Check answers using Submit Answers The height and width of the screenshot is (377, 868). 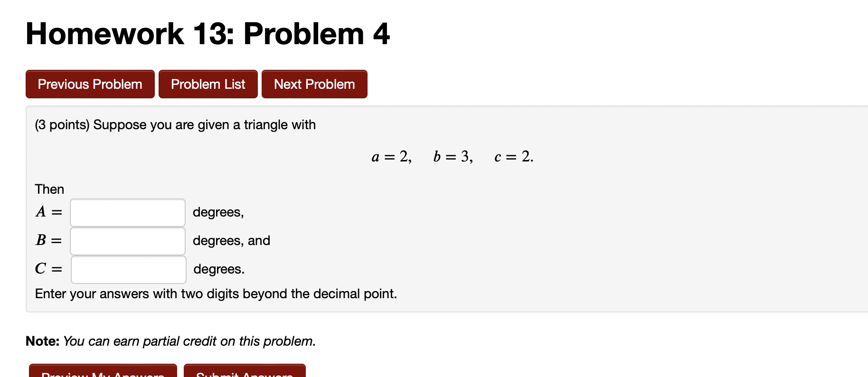[245, 373]
